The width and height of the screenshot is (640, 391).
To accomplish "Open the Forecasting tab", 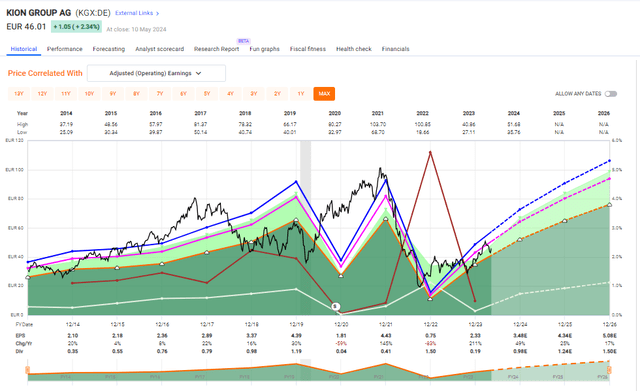I will [109, 49].
